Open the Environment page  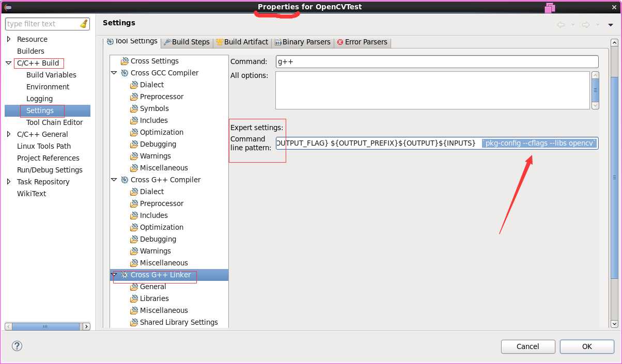[x=48, y=87]
